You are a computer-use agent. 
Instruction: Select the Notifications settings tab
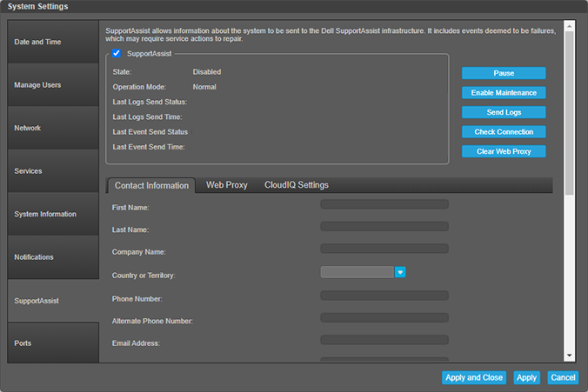53,257
